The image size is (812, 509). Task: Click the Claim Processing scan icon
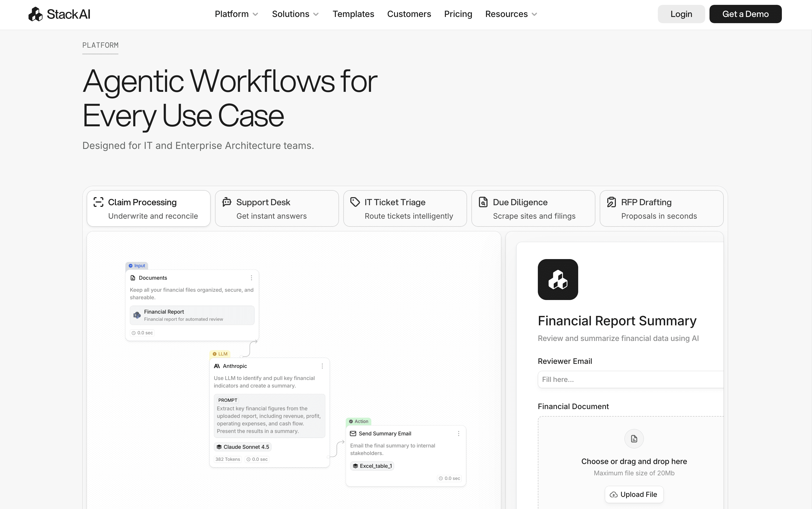click(98, 202)
